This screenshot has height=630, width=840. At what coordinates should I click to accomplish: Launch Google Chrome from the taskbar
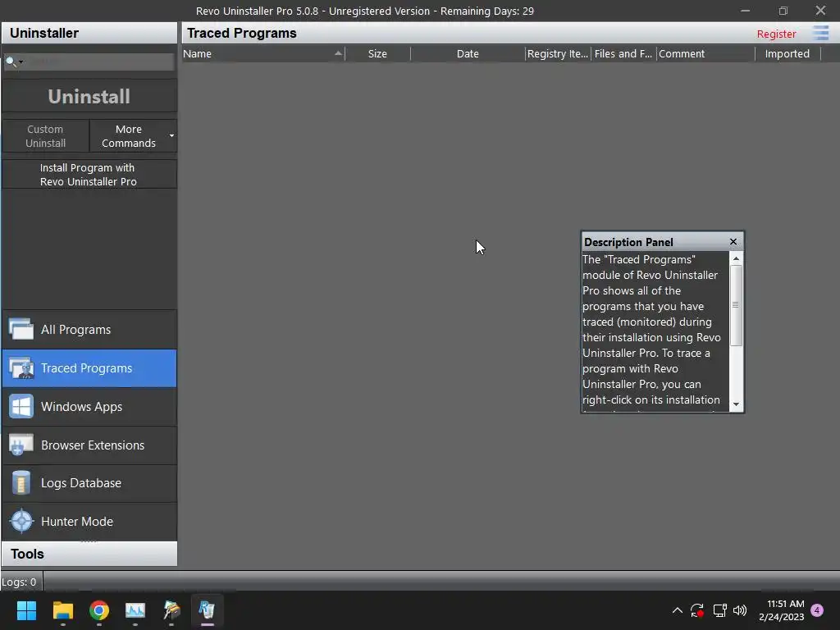click(x=99, y=610)
